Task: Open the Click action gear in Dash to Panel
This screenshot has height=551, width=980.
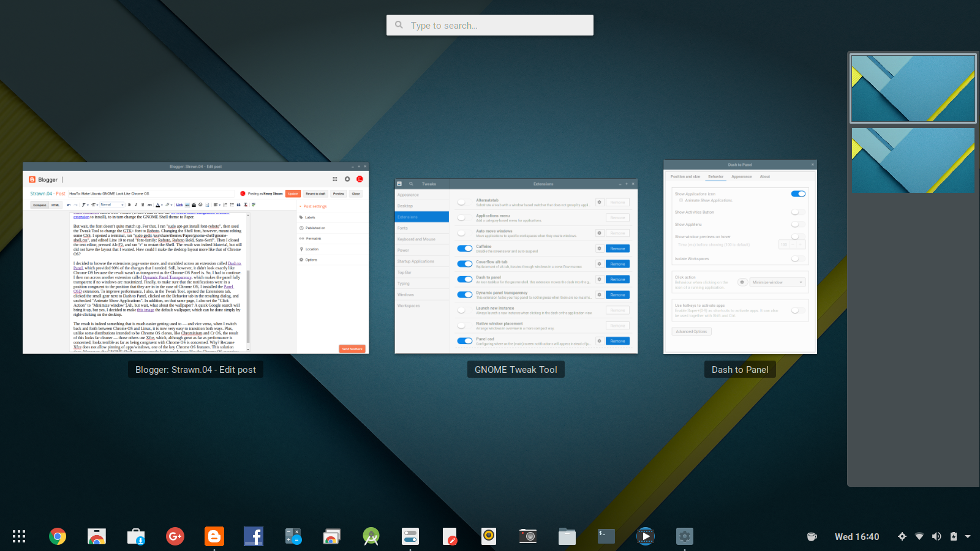Action: (742, 282)
